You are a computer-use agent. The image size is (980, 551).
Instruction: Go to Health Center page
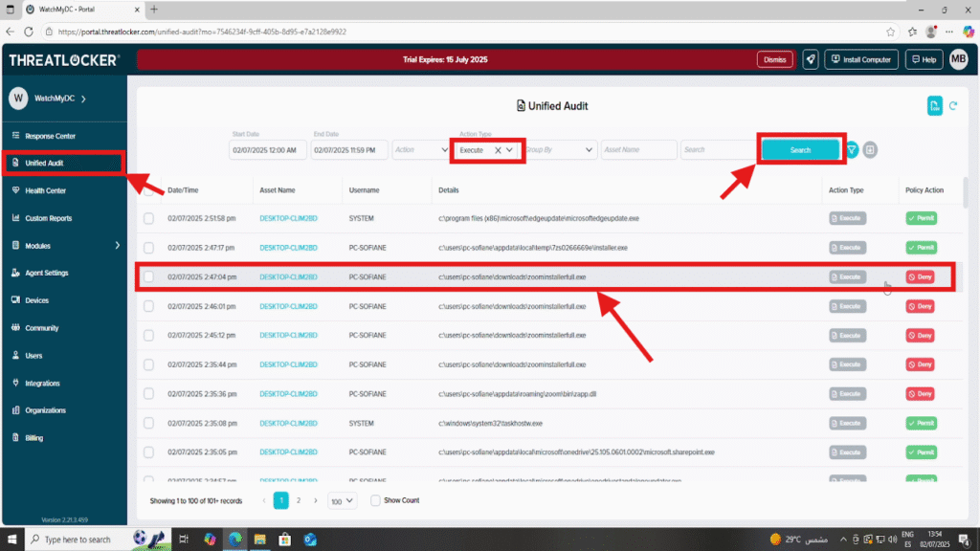click(x=45, y=190)
